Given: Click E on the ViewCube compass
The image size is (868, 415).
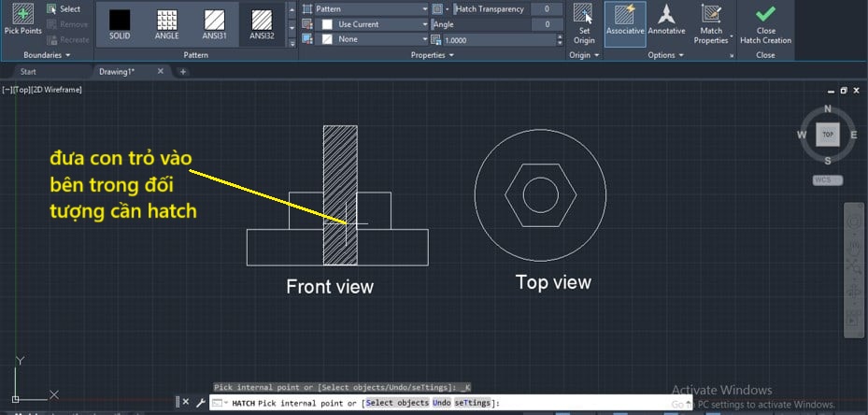Looking at the screenshot, I should click(x=854, y=135).
